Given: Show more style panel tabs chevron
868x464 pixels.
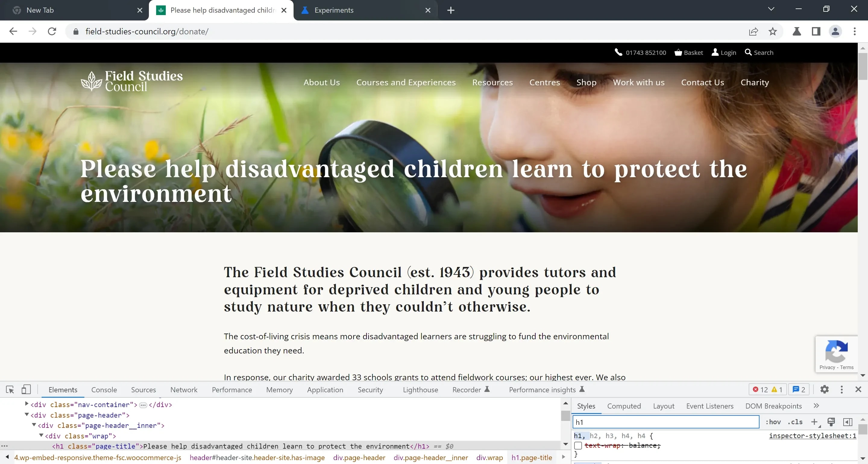Looking at the screenshot, I should pyautogui.click(x=816, y=406).
